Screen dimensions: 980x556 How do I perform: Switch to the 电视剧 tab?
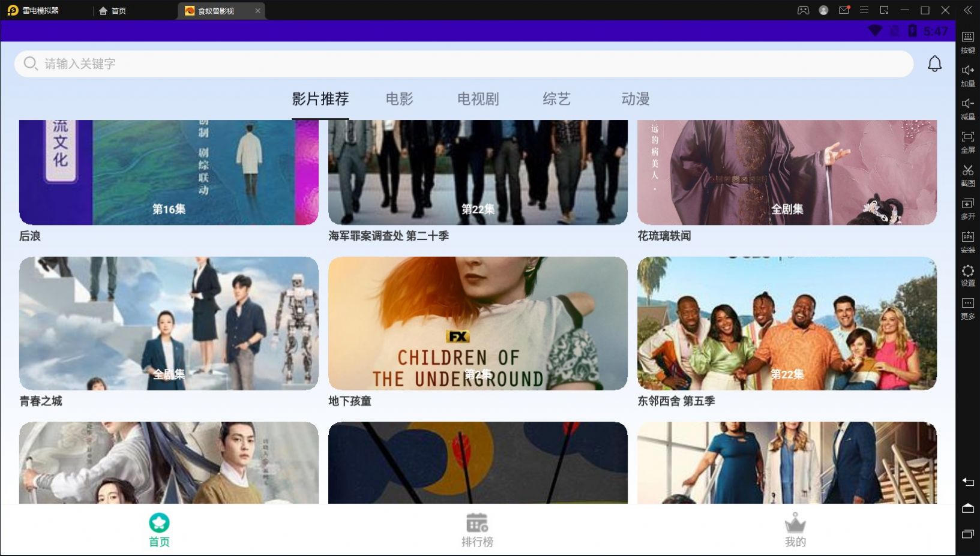[x=478, y=99]
